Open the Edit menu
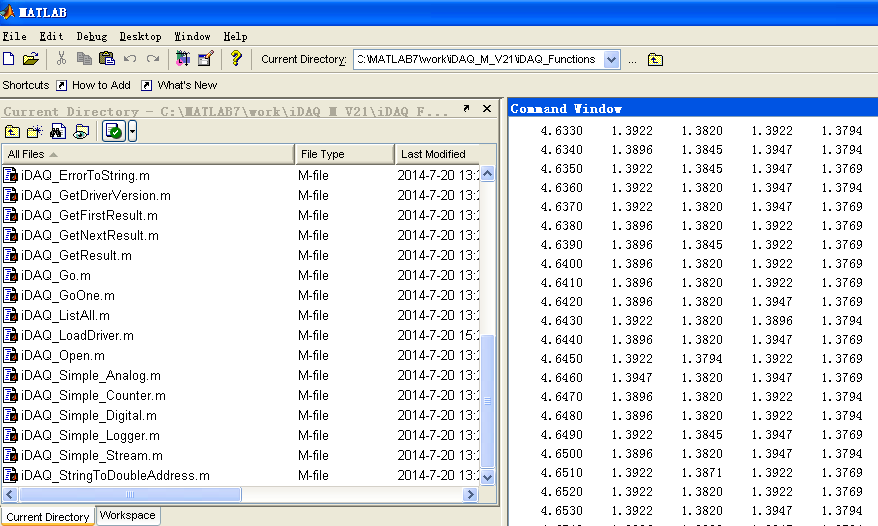Screen dimensions: 878x526 point(51,36)
